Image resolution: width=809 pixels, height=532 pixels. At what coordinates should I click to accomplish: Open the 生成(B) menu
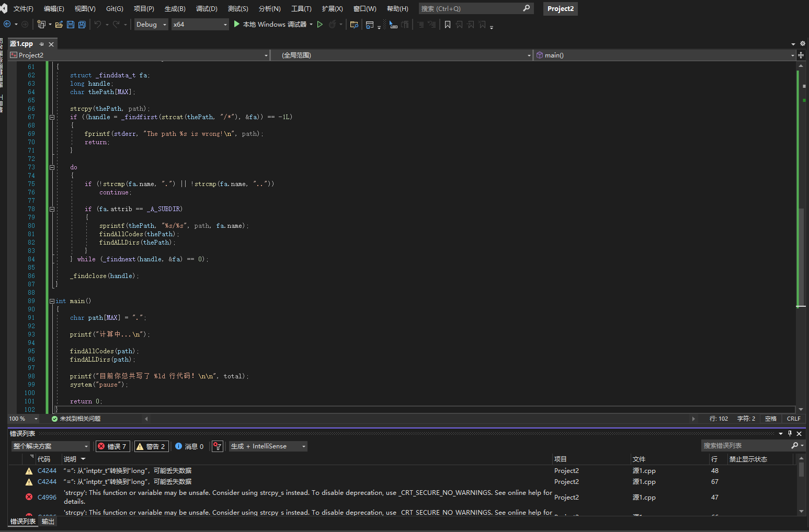pos(175,8)
